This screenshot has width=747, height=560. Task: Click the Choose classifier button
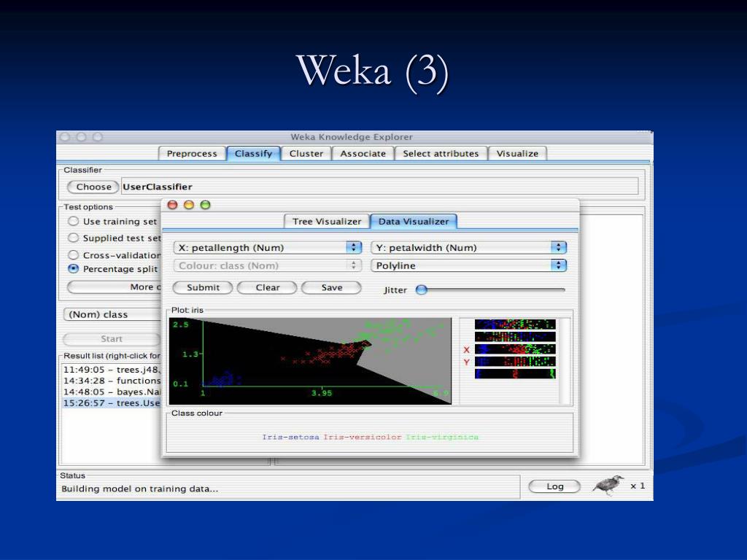93,187
